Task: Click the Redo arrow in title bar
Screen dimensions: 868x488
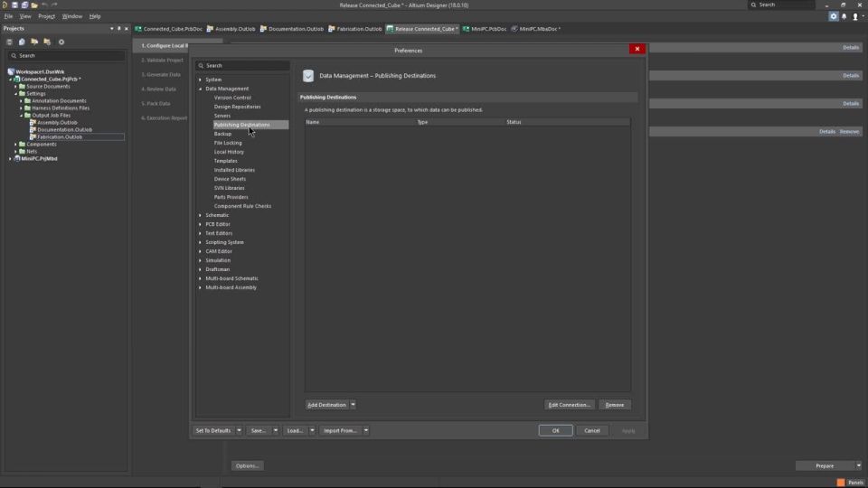Action: [54, 5]
